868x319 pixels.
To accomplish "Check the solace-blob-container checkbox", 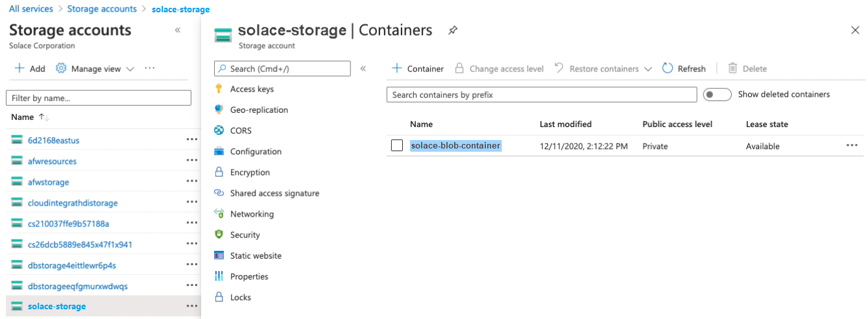I will [x=397, y=146].
